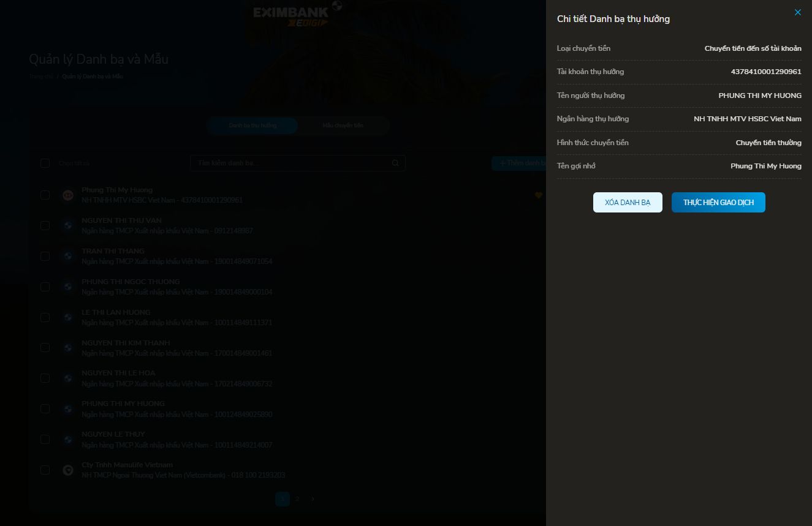
Task: Click the HSBC bank icon for Phung Thi My Huong
Action: (68, 195)
